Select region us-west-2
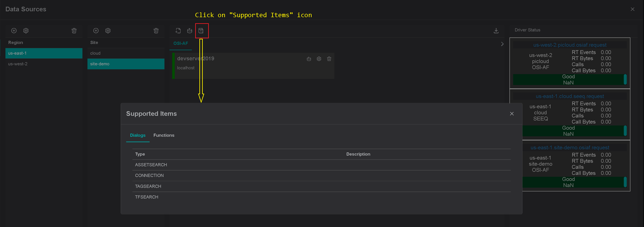 tap(44, 64)
